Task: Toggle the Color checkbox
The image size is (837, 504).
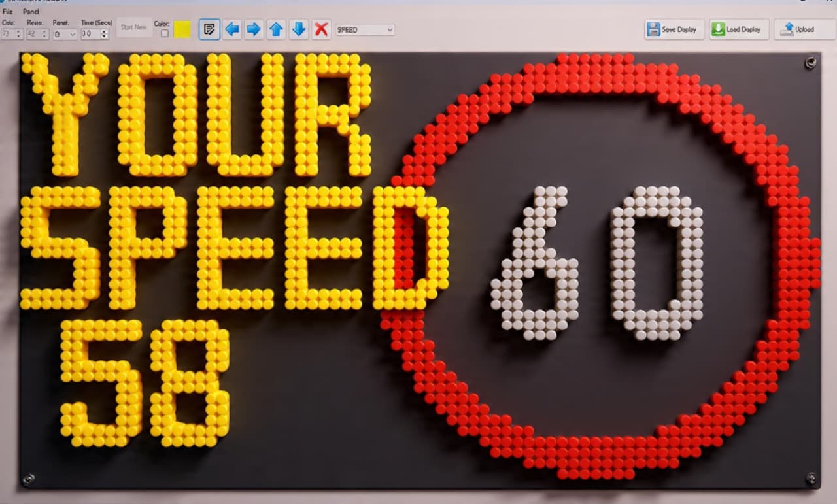Action: [164, 33]
